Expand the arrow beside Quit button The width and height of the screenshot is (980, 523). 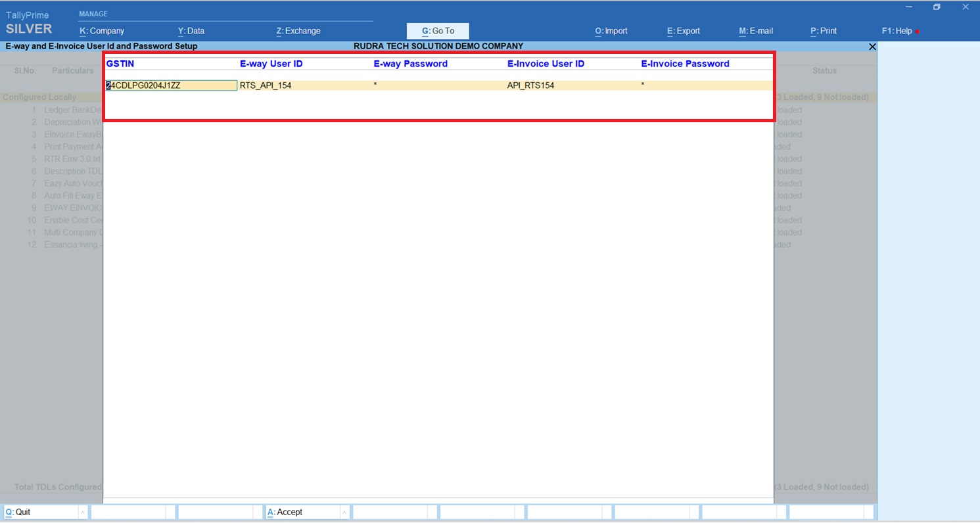(82, 512)
